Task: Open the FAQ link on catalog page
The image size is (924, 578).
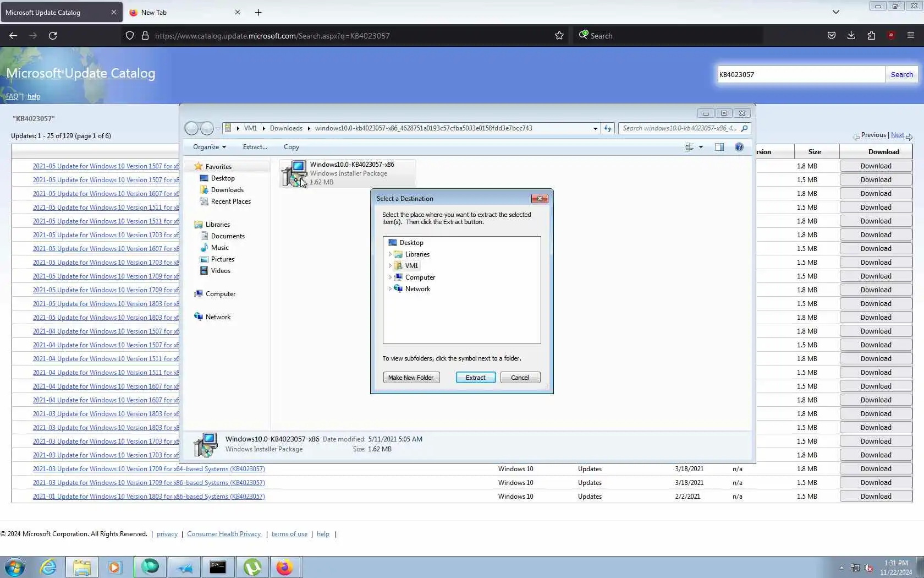Action: point(12,96)
